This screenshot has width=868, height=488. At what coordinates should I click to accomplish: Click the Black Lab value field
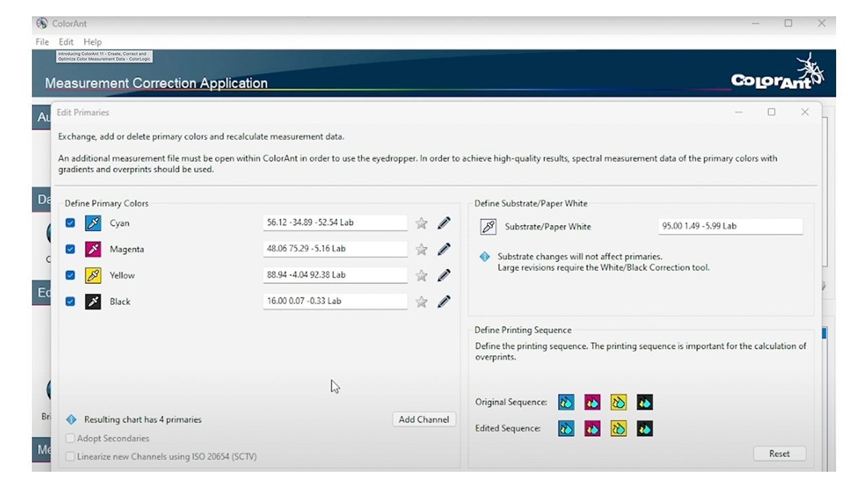coord(335,301)
